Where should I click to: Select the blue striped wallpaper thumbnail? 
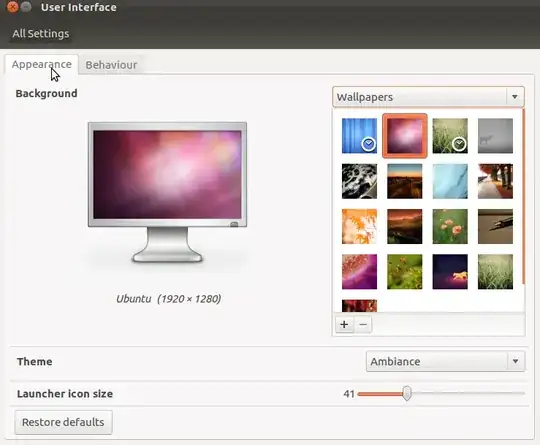tap(359, 136)
